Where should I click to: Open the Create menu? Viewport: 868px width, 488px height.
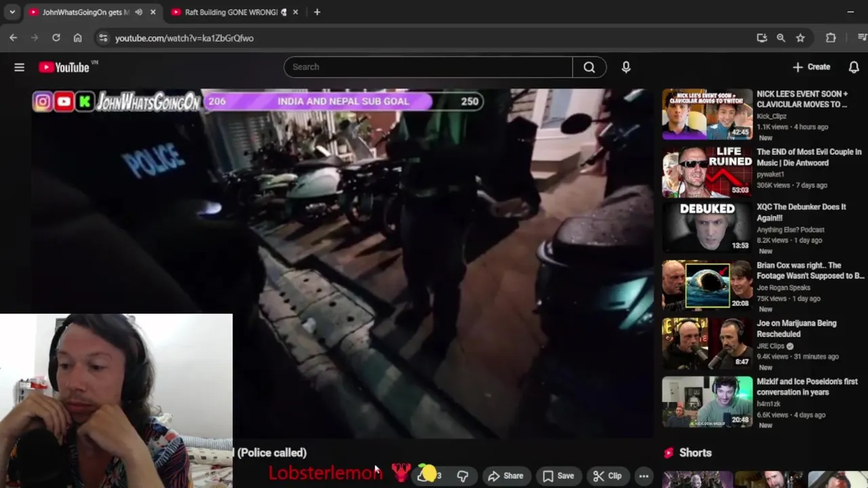(811, 67)
